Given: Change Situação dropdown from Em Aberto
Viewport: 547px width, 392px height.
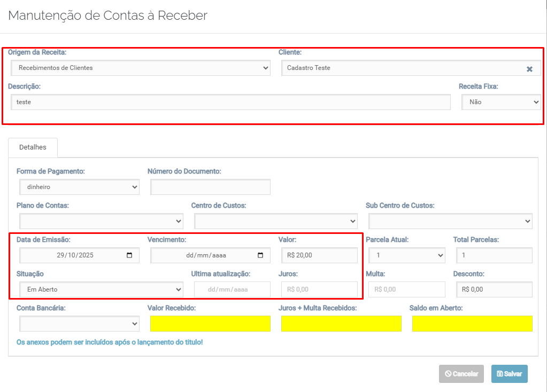Looking at the screenshot, I should point(101,289).
